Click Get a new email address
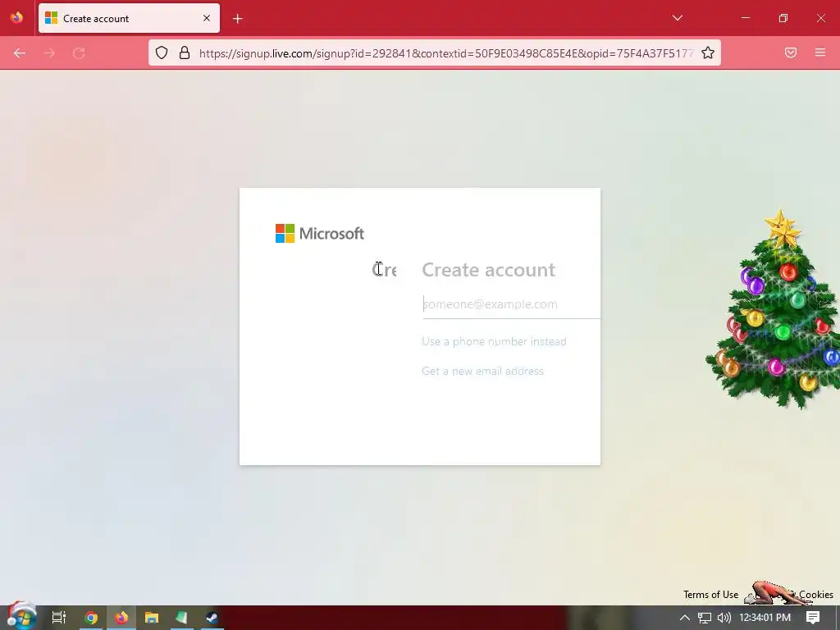This screenshot has height=630, width=840. tap(482, 371)
